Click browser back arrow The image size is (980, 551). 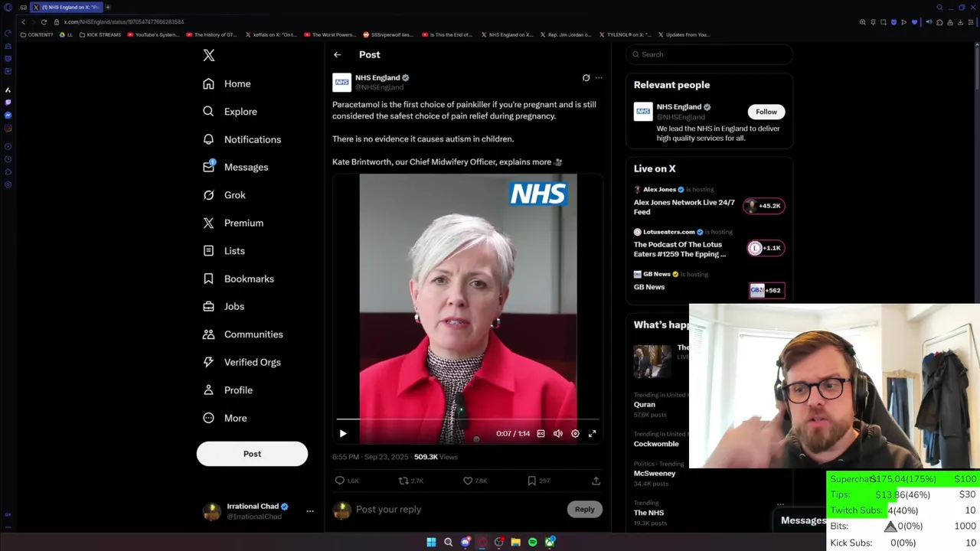23,21
